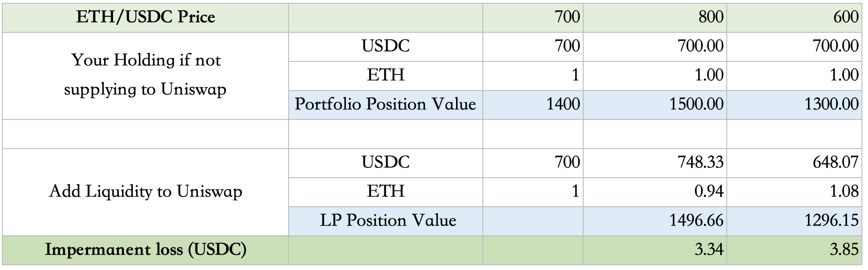Image resolution: width=868 pixels, height=270 pixels.
Task: Click the ETH value 1.08 cell
Action: pyautogui.click(x=794, y=192)
